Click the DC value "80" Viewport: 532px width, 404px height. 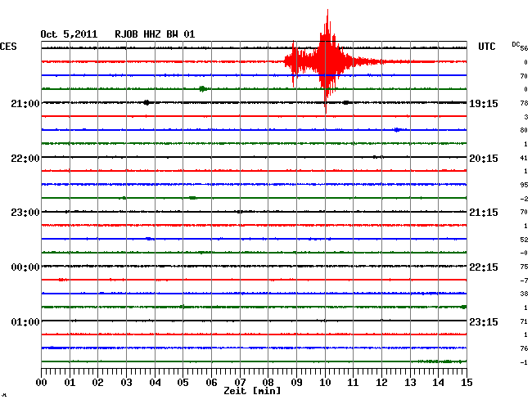pyautogui.click(x=524, y=130)
